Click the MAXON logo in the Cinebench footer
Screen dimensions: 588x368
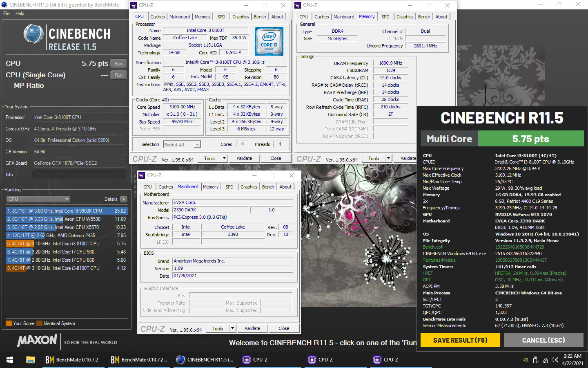[x=37, y=340]
